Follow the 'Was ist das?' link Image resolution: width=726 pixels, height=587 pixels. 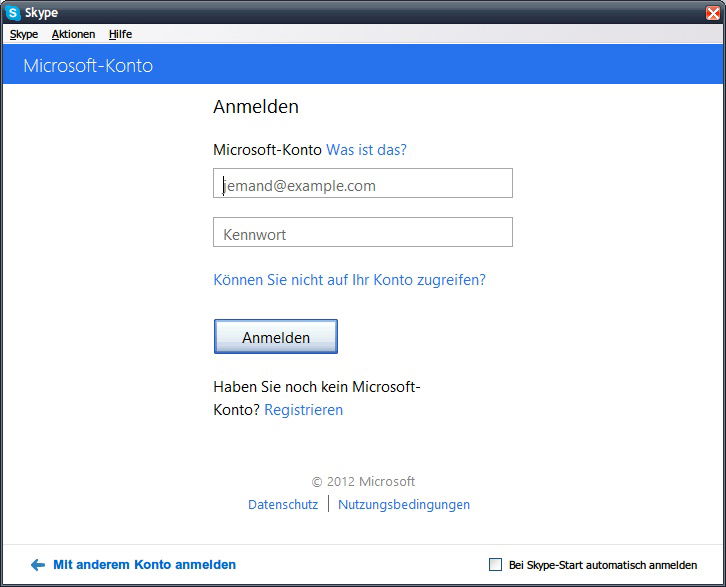(366, 150)
